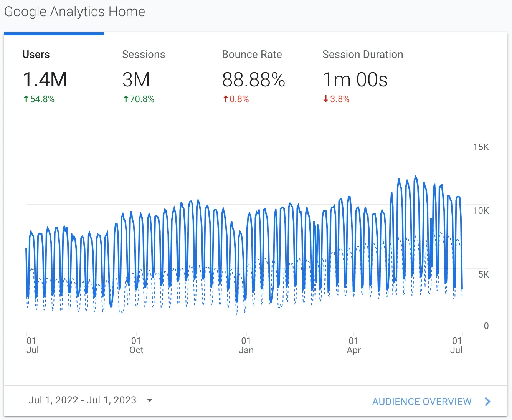Expand the date range dropdown arrow
The width and height of the screenshot is (512, 420).
coord(150,400)
